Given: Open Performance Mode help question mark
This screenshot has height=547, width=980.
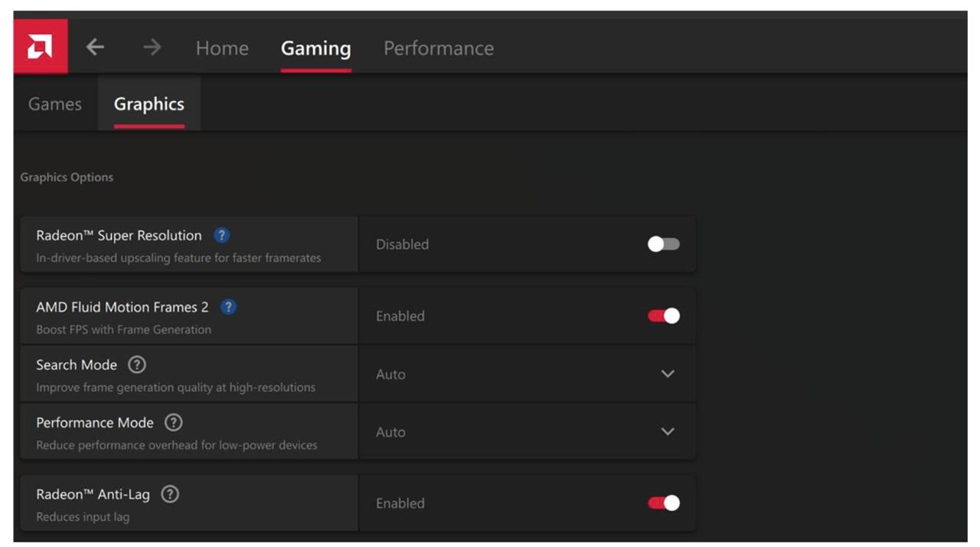Looking at the screenshot, I should (174, 422).
